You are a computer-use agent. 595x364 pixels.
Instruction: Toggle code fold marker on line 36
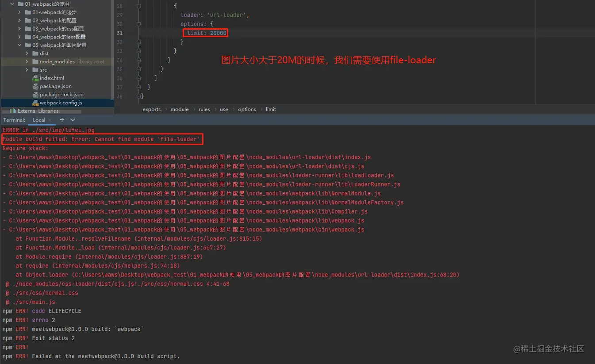click(x=138, y=78)
